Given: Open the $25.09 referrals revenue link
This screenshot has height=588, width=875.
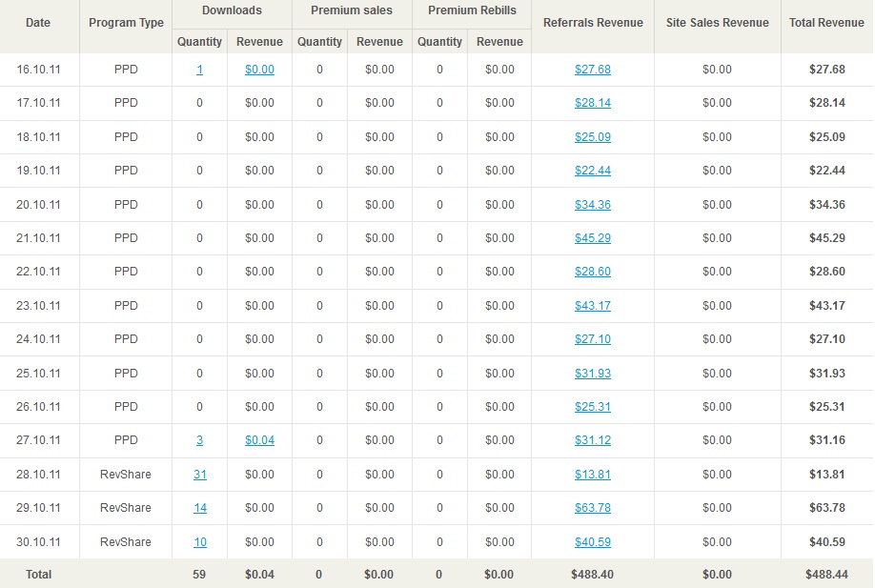Looking at the screenshot, I should pos(593,136).
